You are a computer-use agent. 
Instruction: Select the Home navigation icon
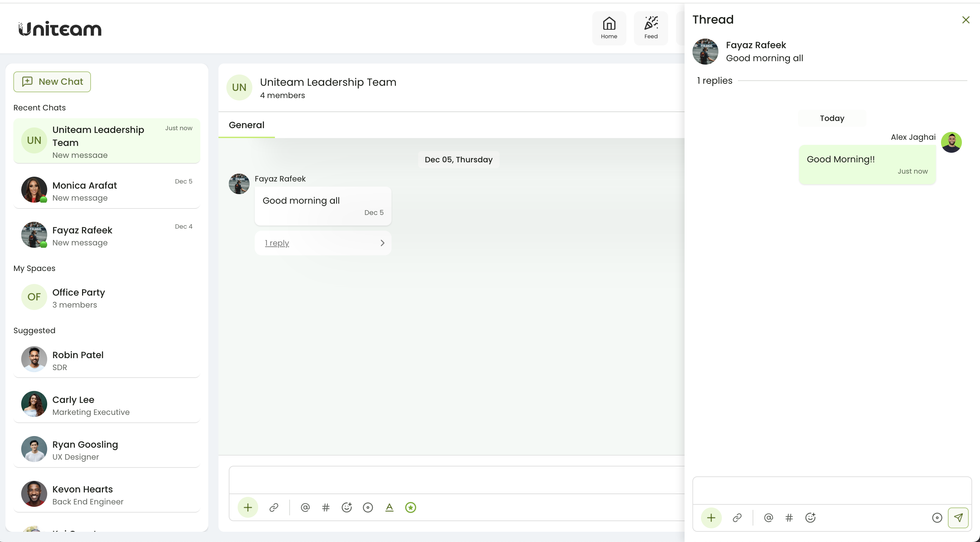click(609, 27)
